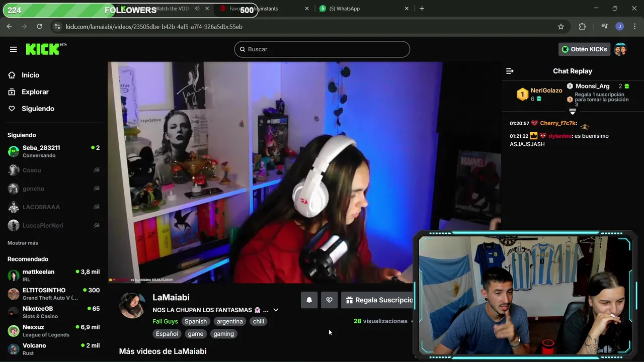This screenshot has width=644, height=362.
Task: Open NeriGolazo leaderboard entry
Action: pos(539,94)
